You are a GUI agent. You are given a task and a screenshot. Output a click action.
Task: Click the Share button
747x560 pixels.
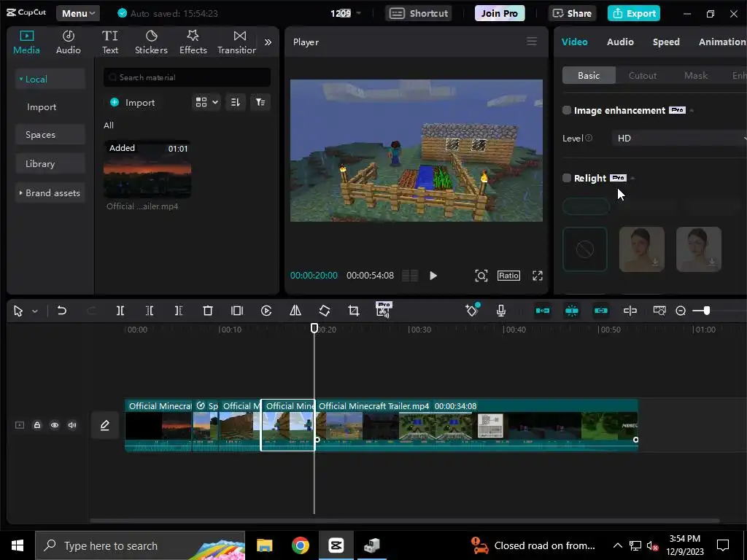[x=572, y=13]
